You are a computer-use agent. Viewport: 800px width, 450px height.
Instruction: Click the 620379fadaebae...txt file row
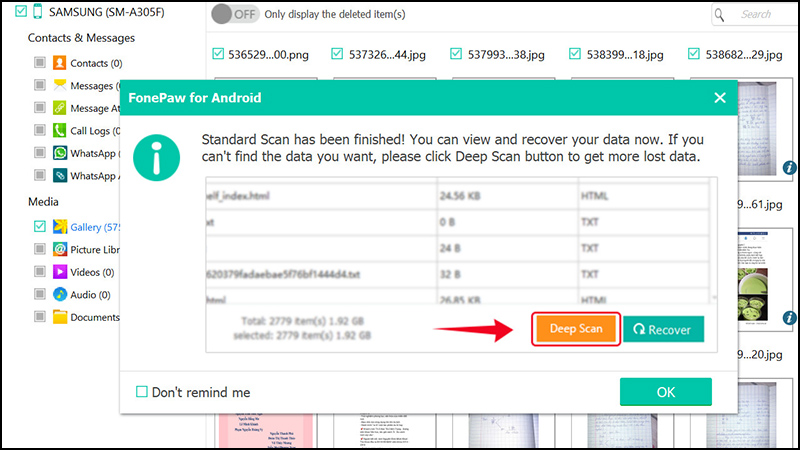[x=457, y=274]
